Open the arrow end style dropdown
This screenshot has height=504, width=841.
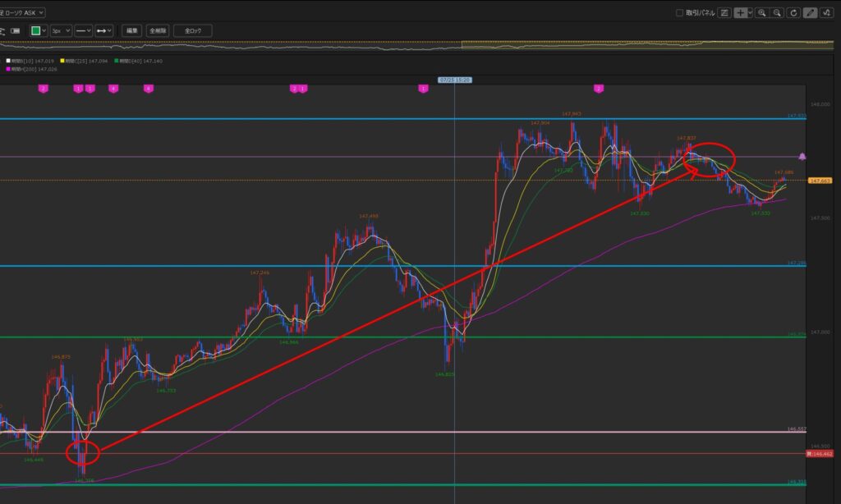[x=104, y=30]
